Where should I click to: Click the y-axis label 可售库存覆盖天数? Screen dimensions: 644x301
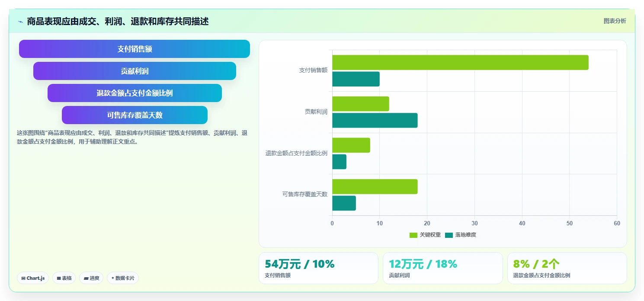[x=305, y=195]
